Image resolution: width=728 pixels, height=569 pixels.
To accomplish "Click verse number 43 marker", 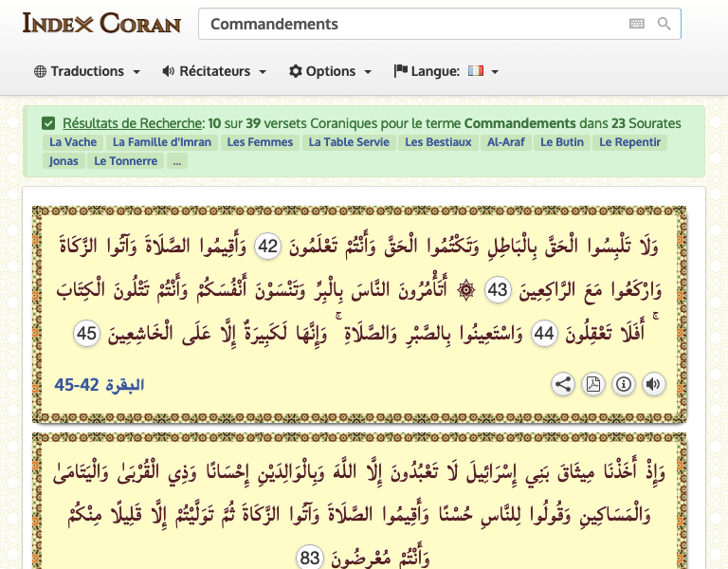I will [x=498, y=290].
